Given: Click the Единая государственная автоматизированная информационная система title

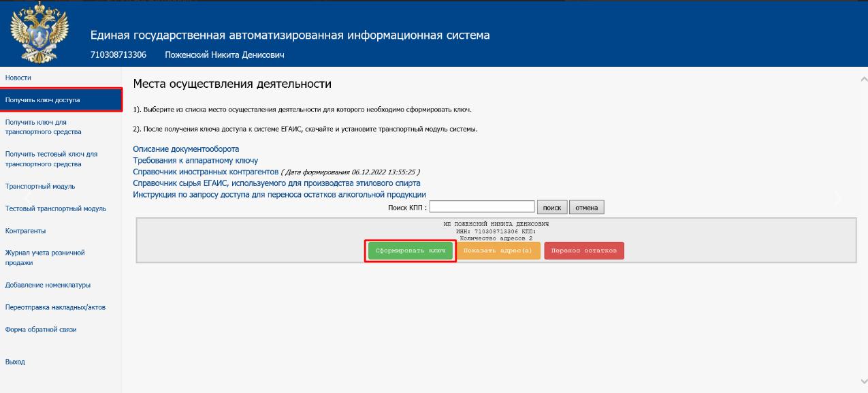Looking at the screenshot, I should point(290,35).
